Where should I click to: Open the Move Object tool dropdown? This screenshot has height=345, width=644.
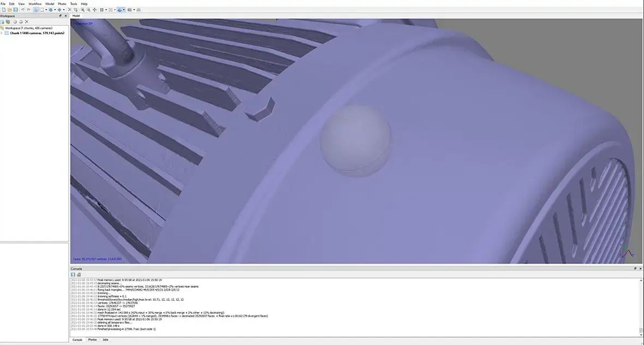pyautogui.click(x=64, y=10)
